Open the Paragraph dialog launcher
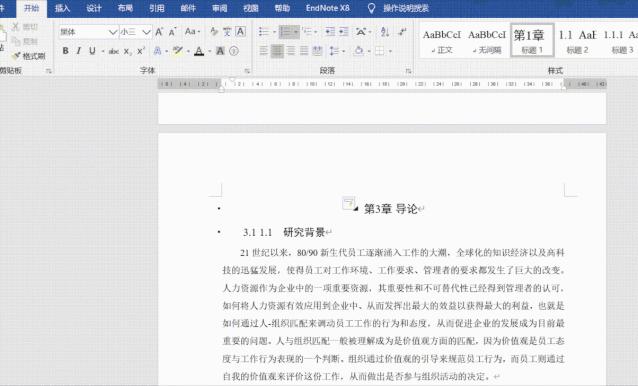638x386 pixels. click(x=408, y=71)
